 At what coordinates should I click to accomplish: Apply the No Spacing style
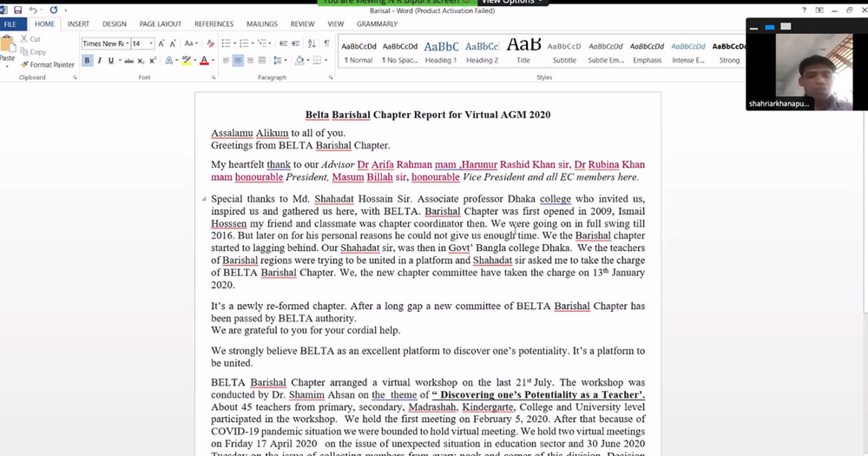coord(399,51)
